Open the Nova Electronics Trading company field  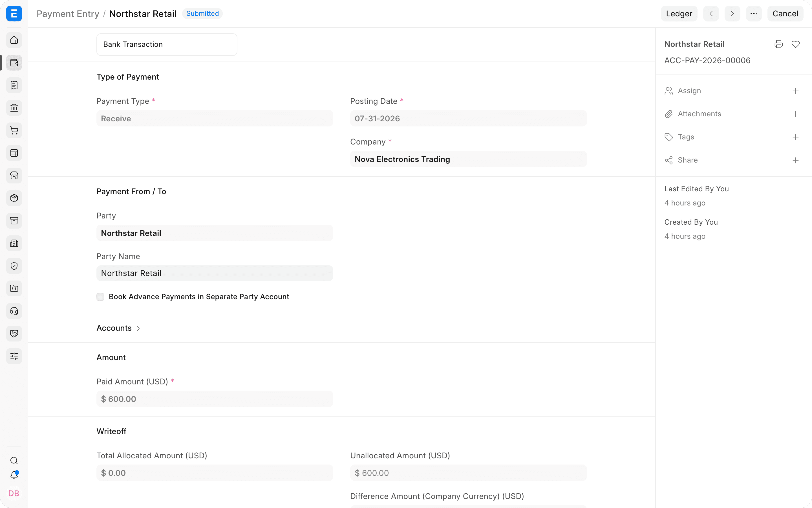tap(468, 159)
